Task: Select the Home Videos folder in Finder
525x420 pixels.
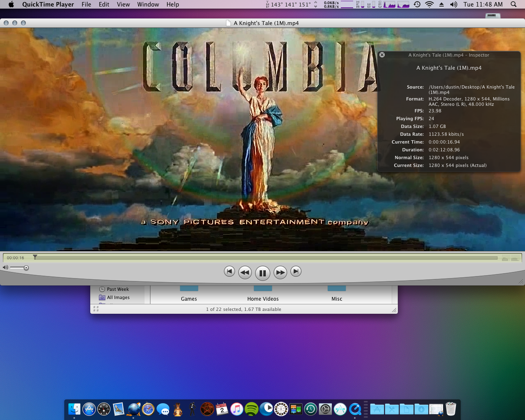Action: pos(263,299)
